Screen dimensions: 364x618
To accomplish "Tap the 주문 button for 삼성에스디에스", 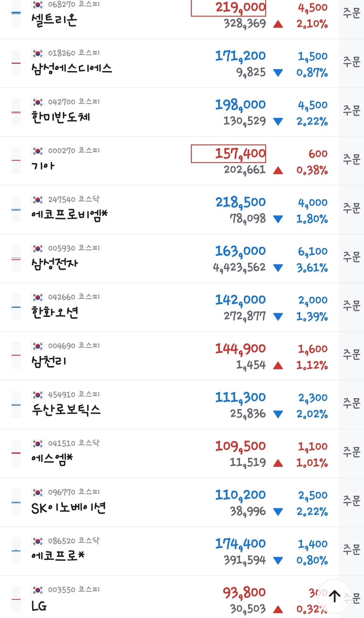I will tap(352, 62).
